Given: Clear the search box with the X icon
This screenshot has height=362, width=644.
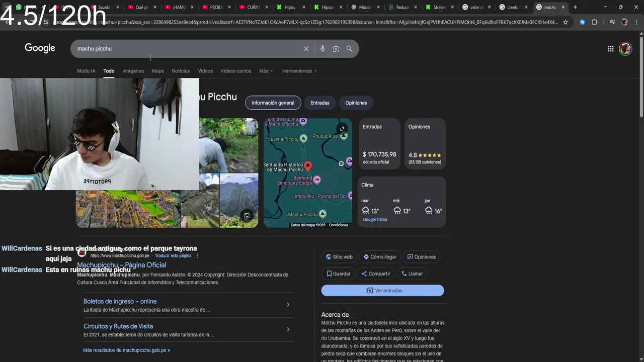Looking at the screenshot, I should point(306,49).
